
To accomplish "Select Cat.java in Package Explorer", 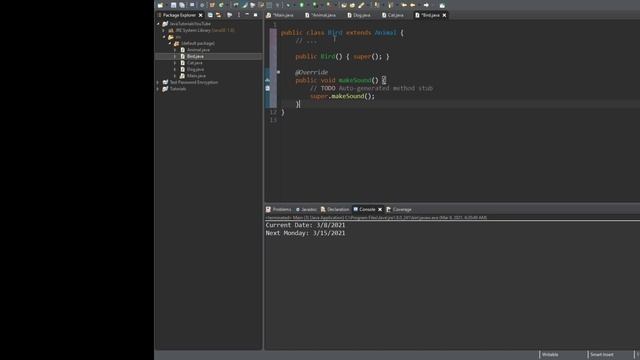I will pyautogui.click(x=194, y=63).
